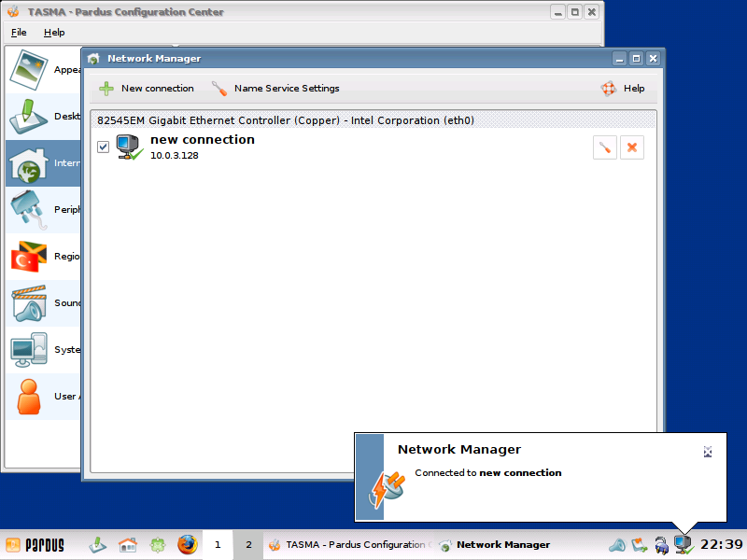Open the Desktop category in TASMA sidebar
Image resolution: width=747 pixels, height=560 pixels.
coord(43,116)
